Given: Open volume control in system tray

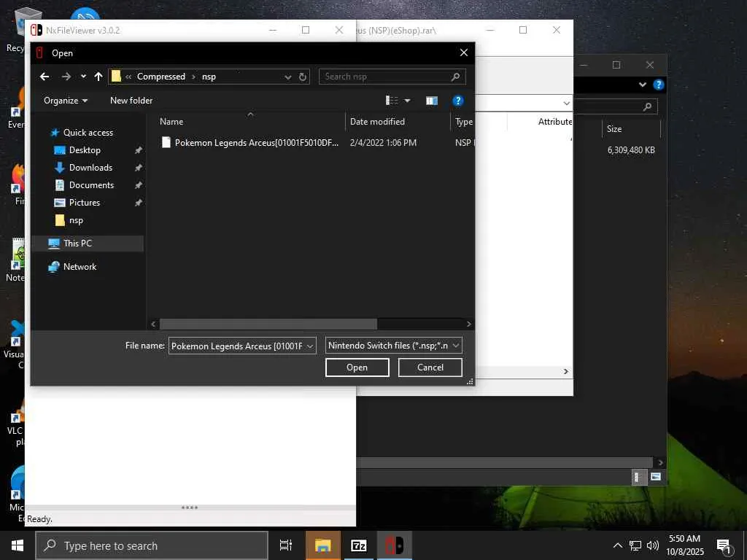Looking at the screenshot, I should pyautogui.click(x=653, y=545).
